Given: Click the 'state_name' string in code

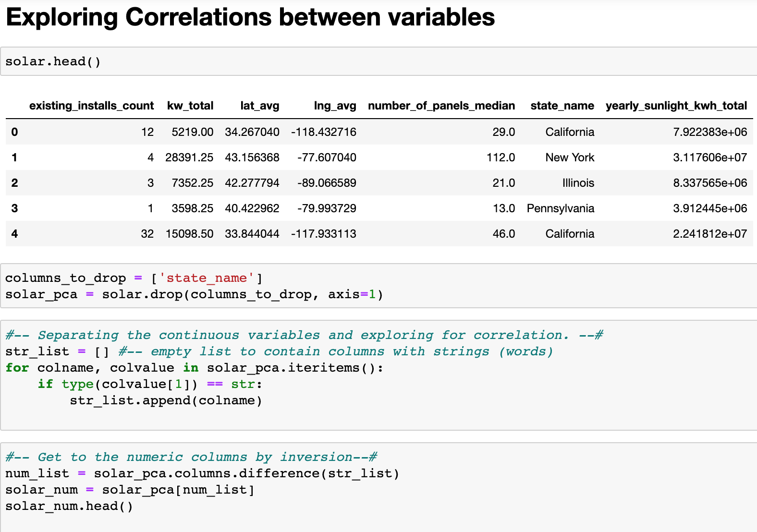Looking at the screenshot, I should click(207, 278).
